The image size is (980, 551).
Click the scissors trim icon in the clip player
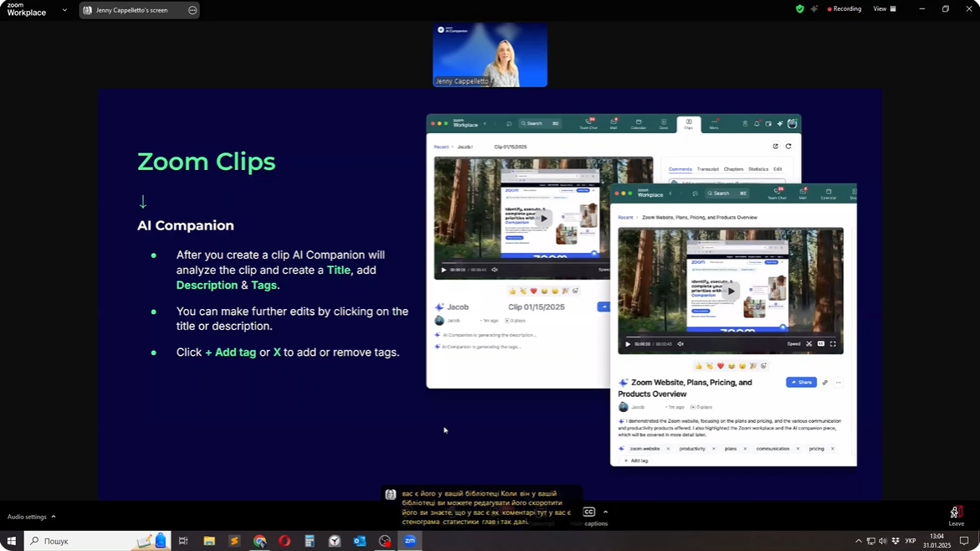pos(808,344)
